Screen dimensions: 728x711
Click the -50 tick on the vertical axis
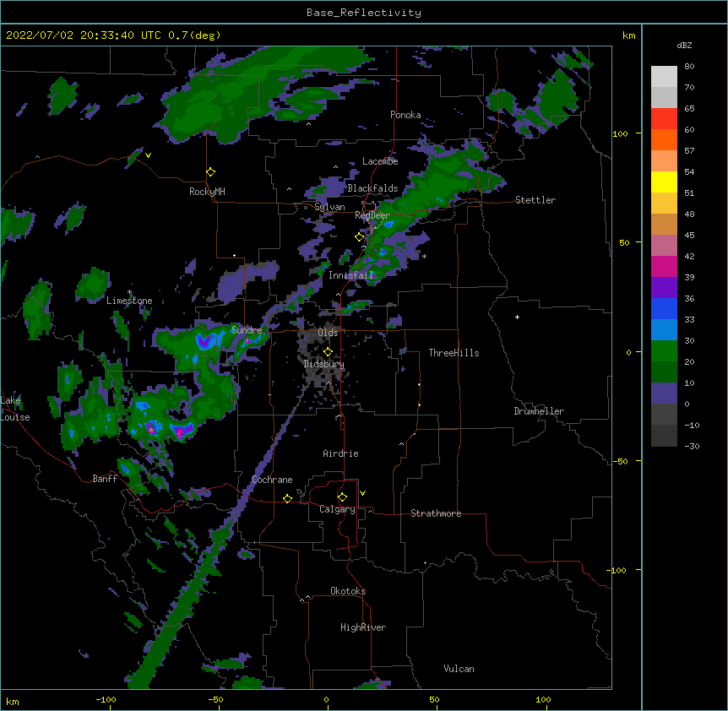[x=620, y=461]
